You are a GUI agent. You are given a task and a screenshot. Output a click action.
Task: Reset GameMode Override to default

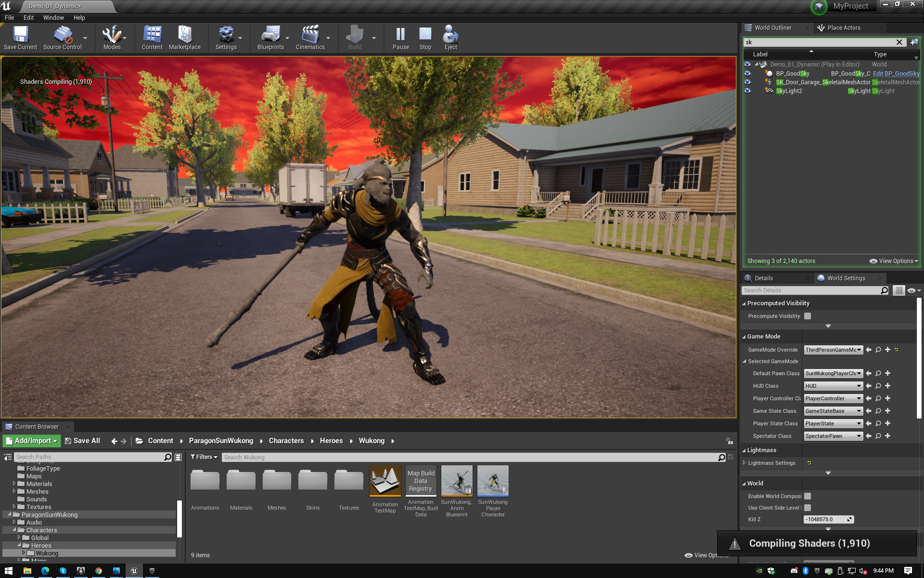tap(897, 350)
